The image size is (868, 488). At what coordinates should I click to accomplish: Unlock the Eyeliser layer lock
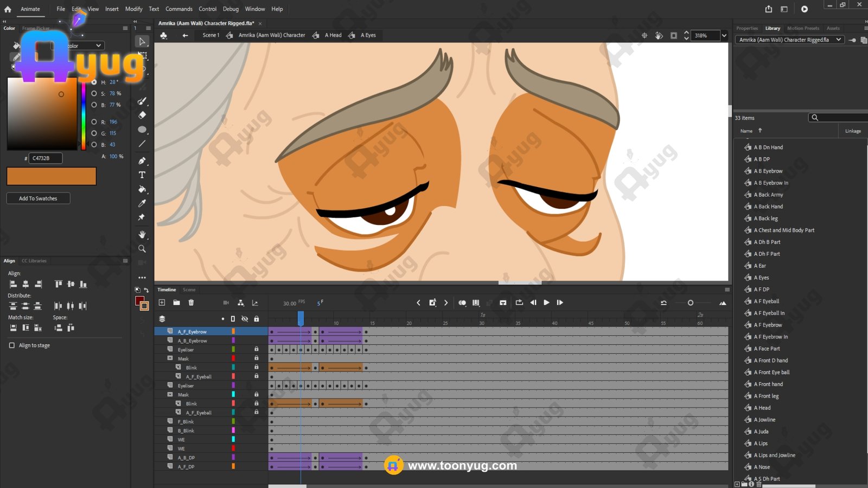click(257, 350)
